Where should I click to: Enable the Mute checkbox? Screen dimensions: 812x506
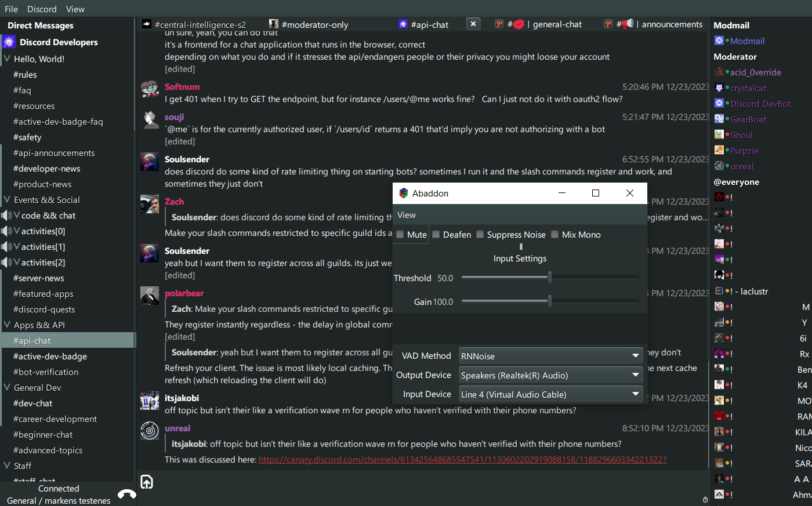400,234
